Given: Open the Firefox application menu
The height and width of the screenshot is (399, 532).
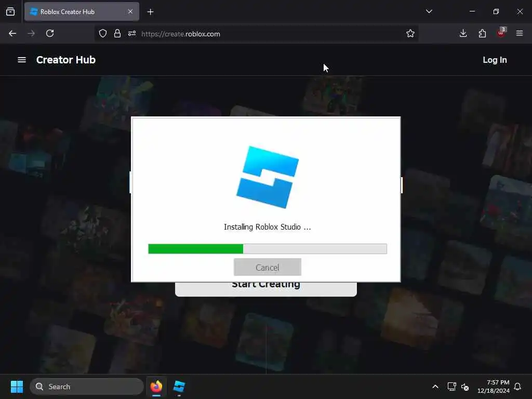Looking at the screenshot, I should tap(520, 33).
